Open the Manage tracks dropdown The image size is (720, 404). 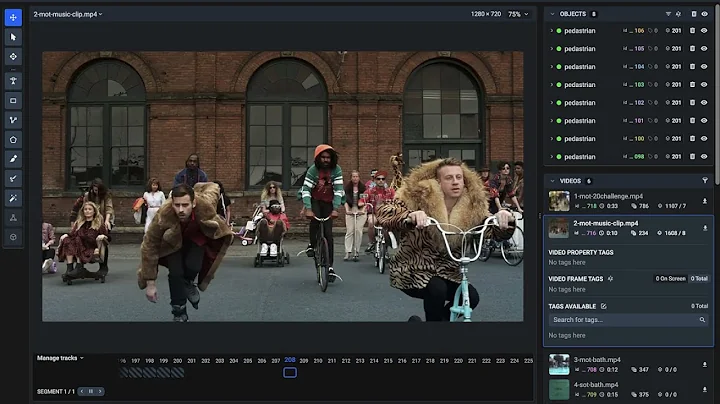[60, 358]
